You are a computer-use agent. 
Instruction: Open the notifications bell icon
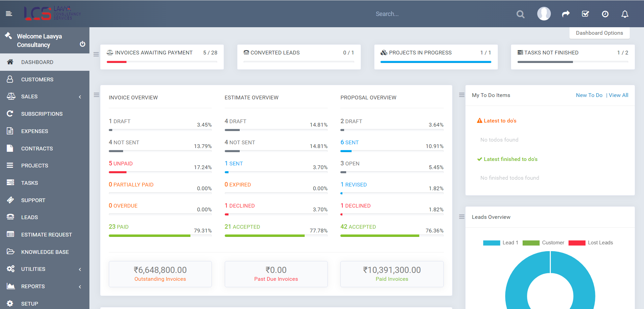tap(625, 14)
